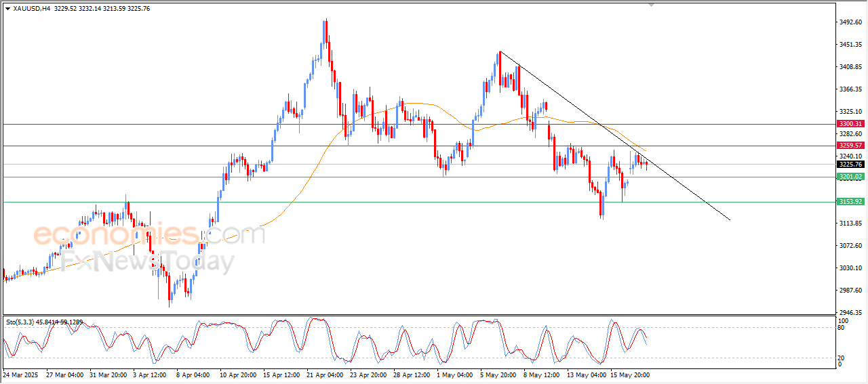Screen dimensions: 868x384
Task: Select the red 3259.57 price tag
Action: pyautogui.click(x=850, y=146)
